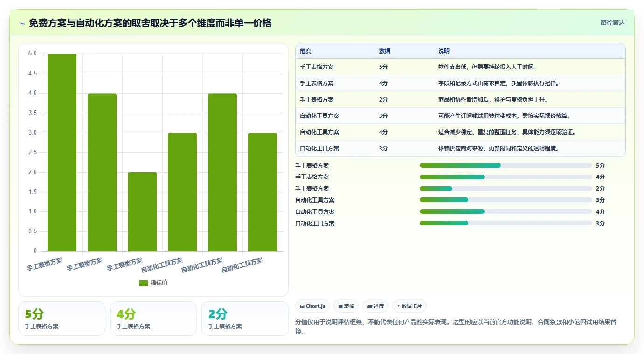Click the 数据卡片 chip
Screen dimensions: 644x354
[x=409, y=306]
